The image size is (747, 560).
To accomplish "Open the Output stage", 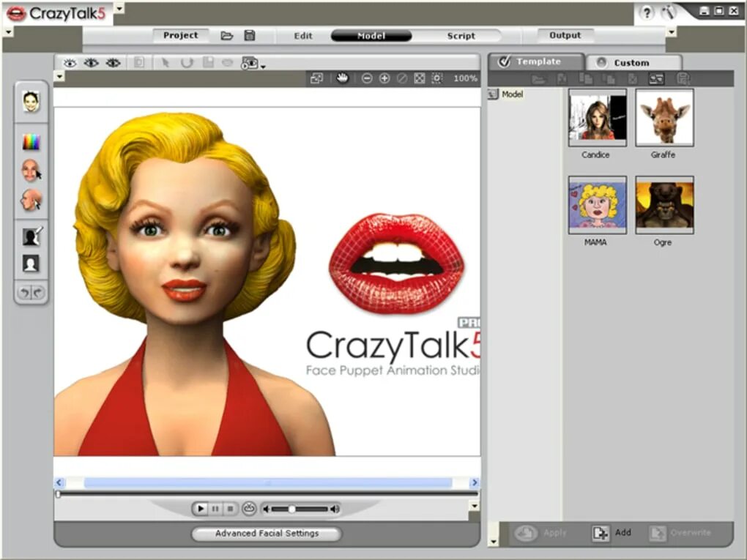I will (565, 35).
